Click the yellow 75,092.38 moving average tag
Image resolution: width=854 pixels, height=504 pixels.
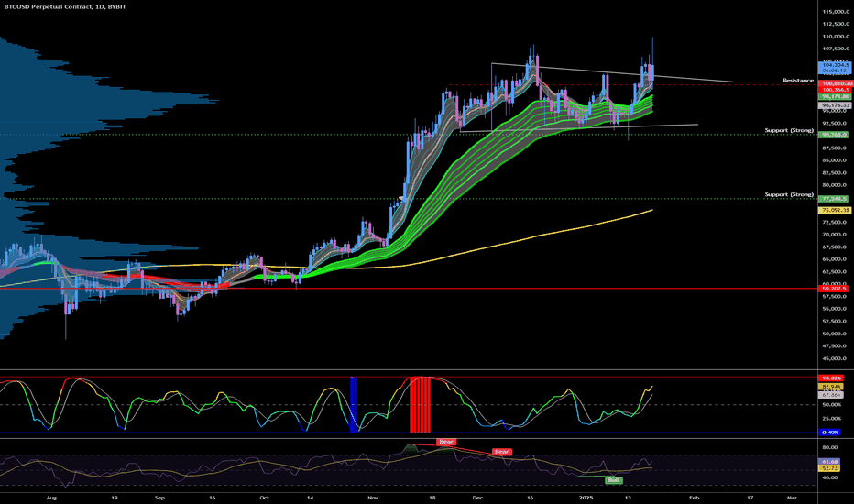click(x=835, y=210)
